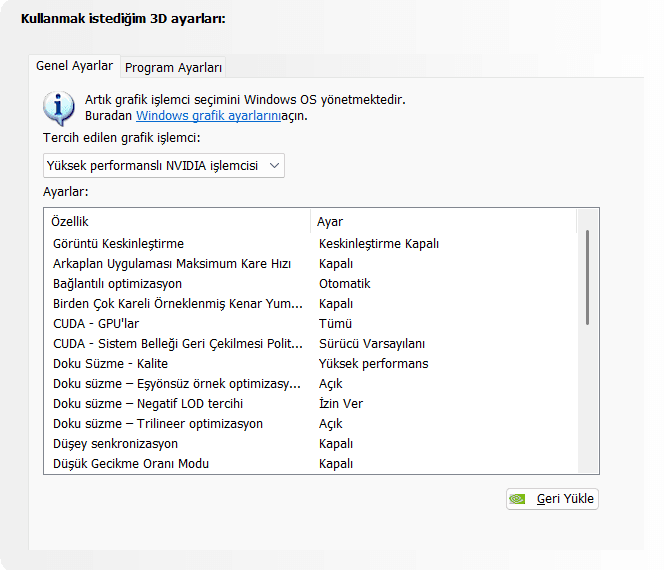Select the Bağlantılı optimizasyon setting
664x570 pixels.
[x=310, y=284]
